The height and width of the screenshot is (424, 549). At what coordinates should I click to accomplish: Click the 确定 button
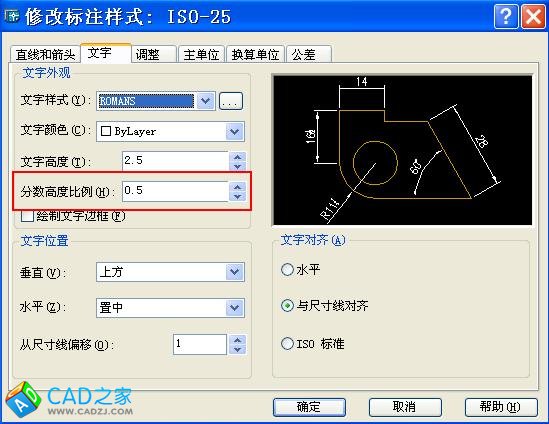(309, 407)
